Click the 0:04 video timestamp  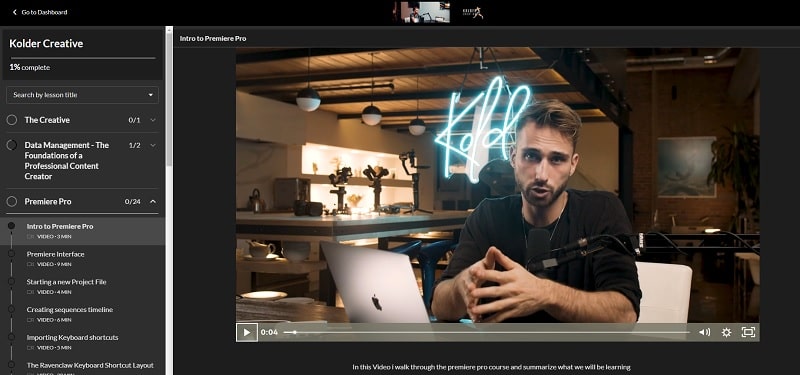pyautogui.click(x=269, y=332)
